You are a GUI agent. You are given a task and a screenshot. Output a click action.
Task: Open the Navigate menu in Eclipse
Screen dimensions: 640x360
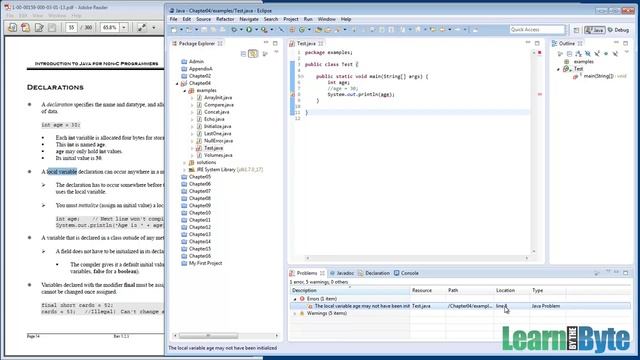click(x=249, y=19)
